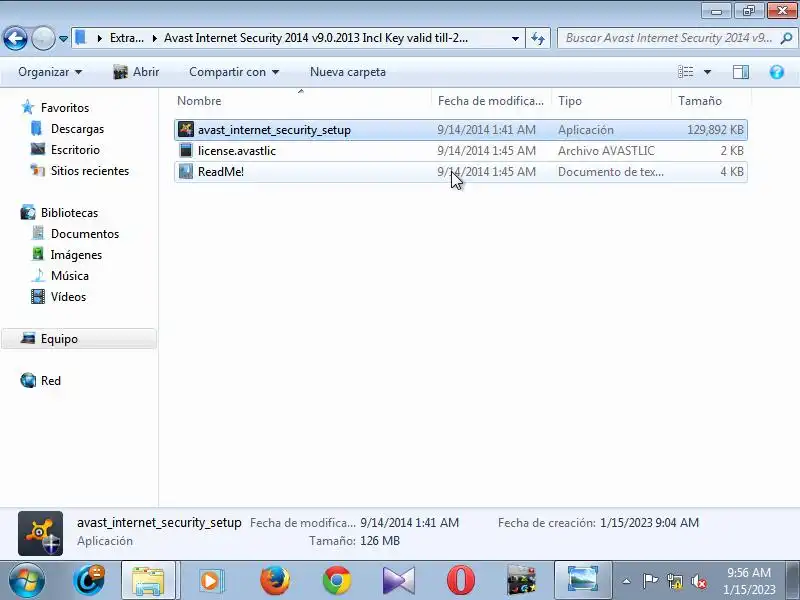Open the Compartir con menu

point(234,72)
